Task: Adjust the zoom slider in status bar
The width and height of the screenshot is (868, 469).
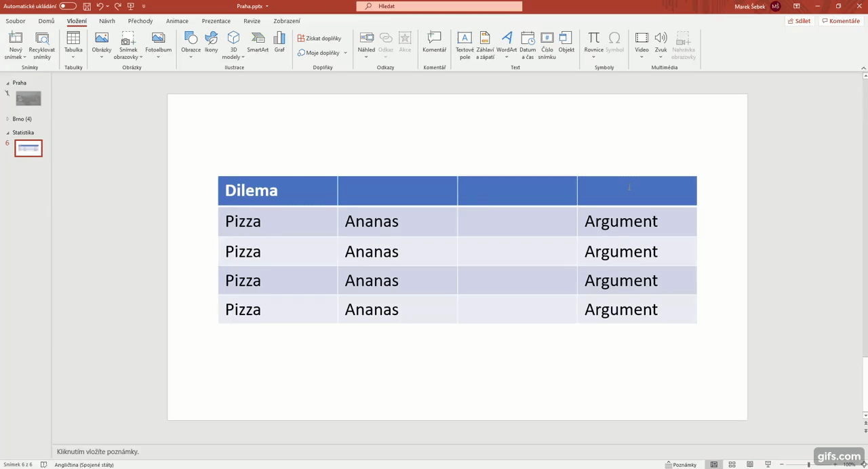Action: click(x=808, y=464)
